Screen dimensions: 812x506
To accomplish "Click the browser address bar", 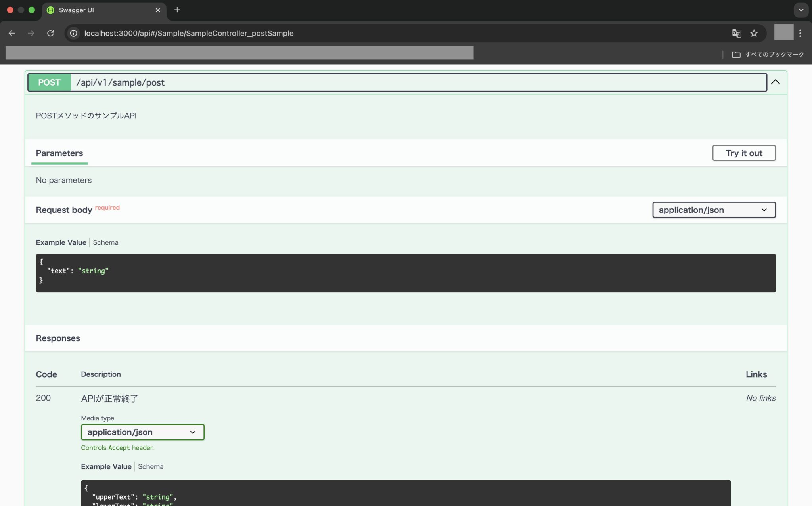I will tap(238, 33).
